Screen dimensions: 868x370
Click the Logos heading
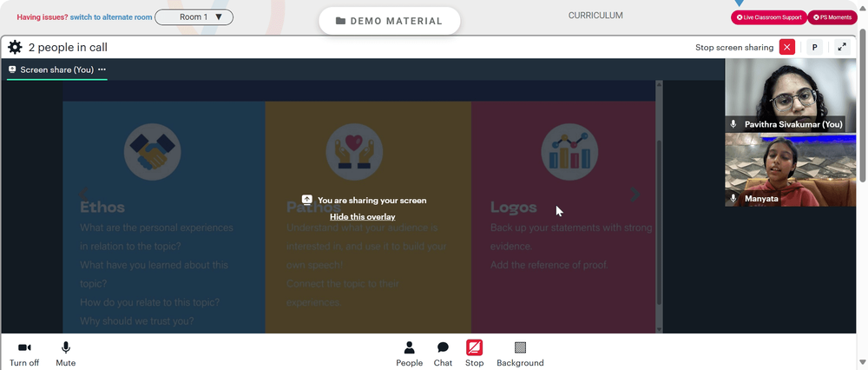tap(514, 208)
